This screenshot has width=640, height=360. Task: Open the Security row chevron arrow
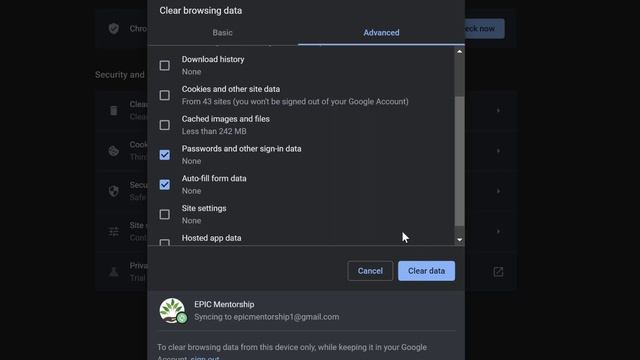pos(498,191)
